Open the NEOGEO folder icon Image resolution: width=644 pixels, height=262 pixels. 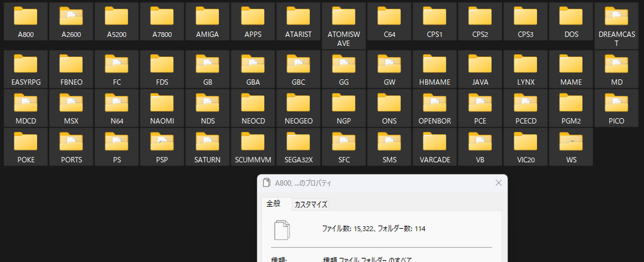tap(299, 102)
